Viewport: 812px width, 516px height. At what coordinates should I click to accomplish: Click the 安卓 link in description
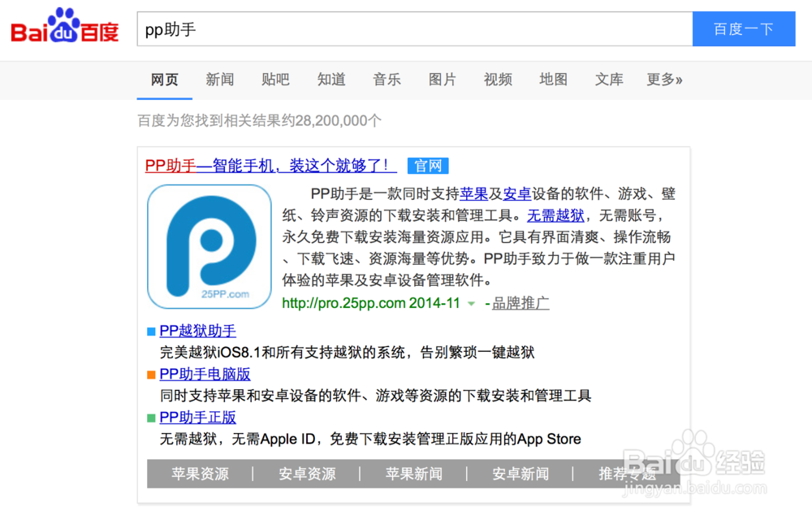517,193
